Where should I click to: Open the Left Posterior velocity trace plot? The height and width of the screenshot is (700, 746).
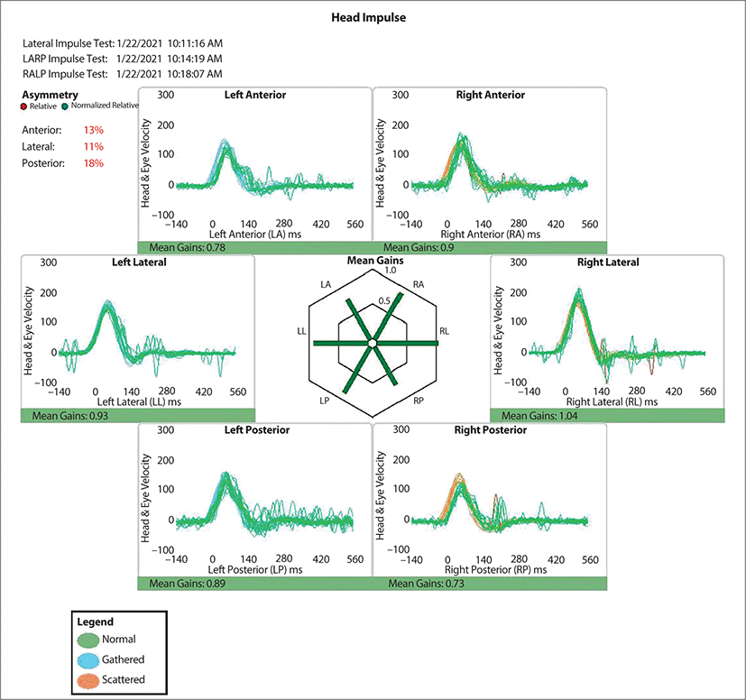point(254,500)
